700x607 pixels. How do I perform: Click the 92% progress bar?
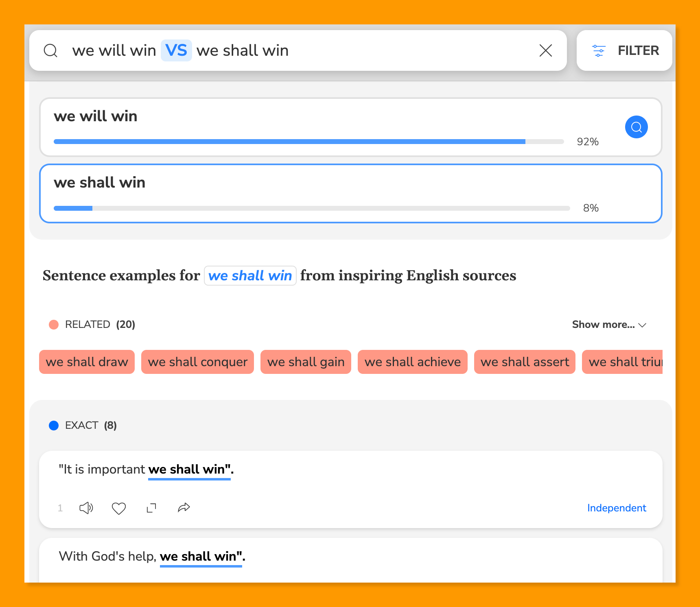click(308, 142)
